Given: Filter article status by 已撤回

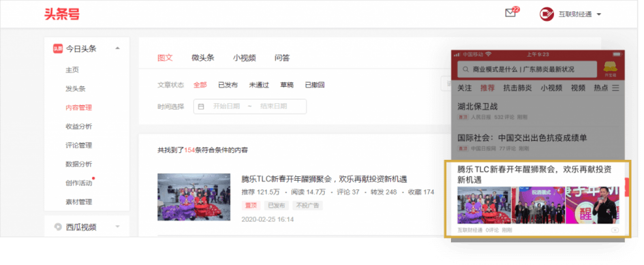Looking at the screenshot, I should click(314, 85).
